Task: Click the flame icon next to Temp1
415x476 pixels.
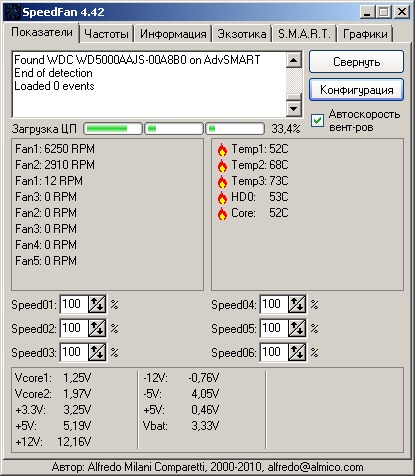Action: tap(222, 149)
